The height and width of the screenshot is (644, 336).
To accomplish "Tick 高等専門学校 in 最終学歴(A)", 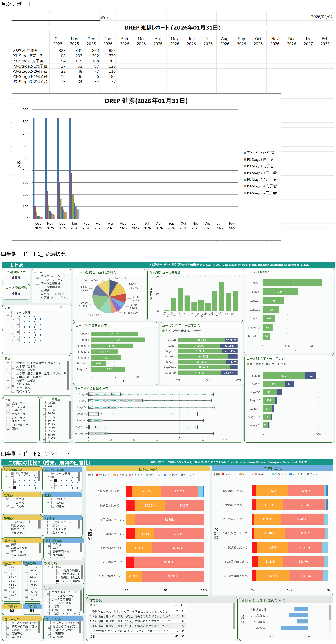I will pos(8,548).
